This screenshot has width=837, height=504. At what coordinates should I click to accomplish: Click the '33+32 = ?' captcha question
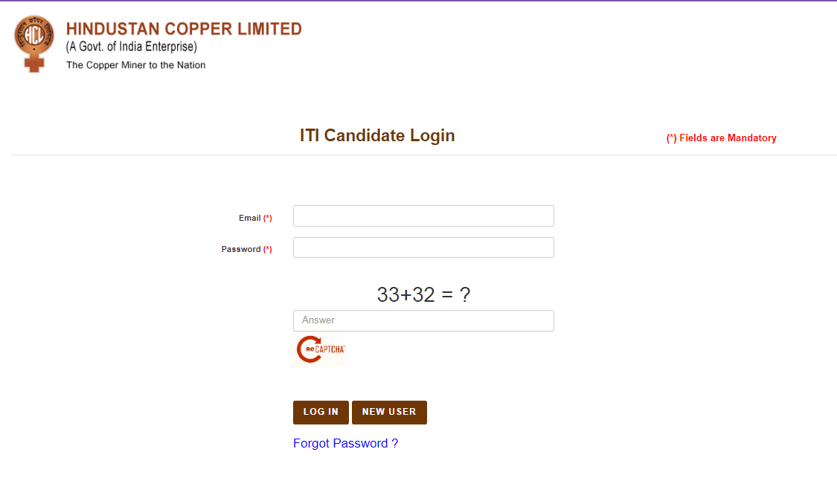(423, 295)
